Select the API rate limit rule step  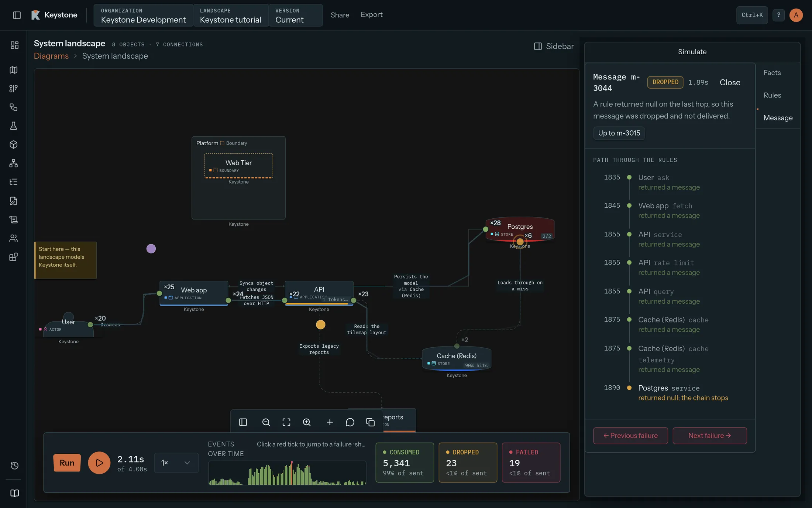pos(670,267)
